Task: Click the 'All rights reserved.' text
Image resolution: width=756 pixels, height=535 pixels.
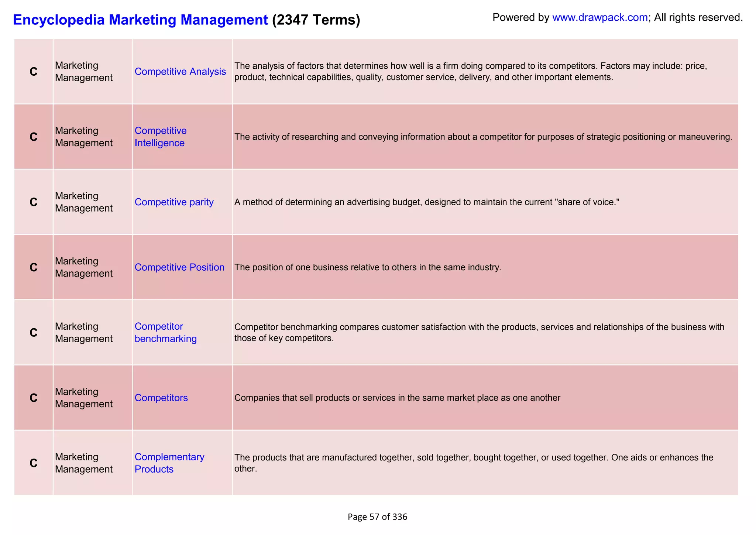Action: (698, 17)
